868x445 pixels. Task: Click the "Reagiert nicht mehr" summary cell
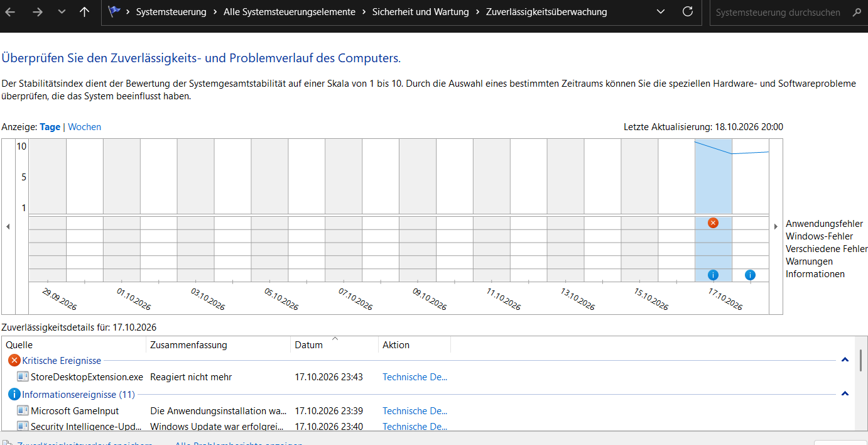click(191, 377)
